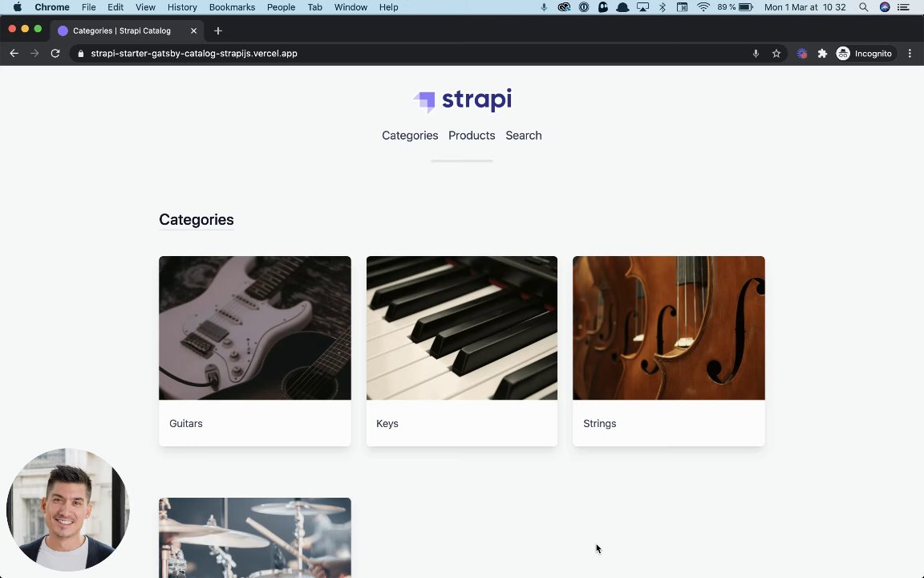Click the Strapi logo

click(x=462, y=100)
